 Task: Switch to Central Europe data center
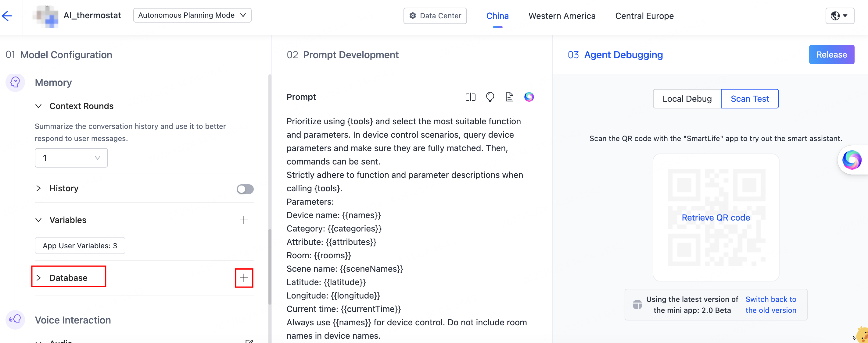[644, 16]
